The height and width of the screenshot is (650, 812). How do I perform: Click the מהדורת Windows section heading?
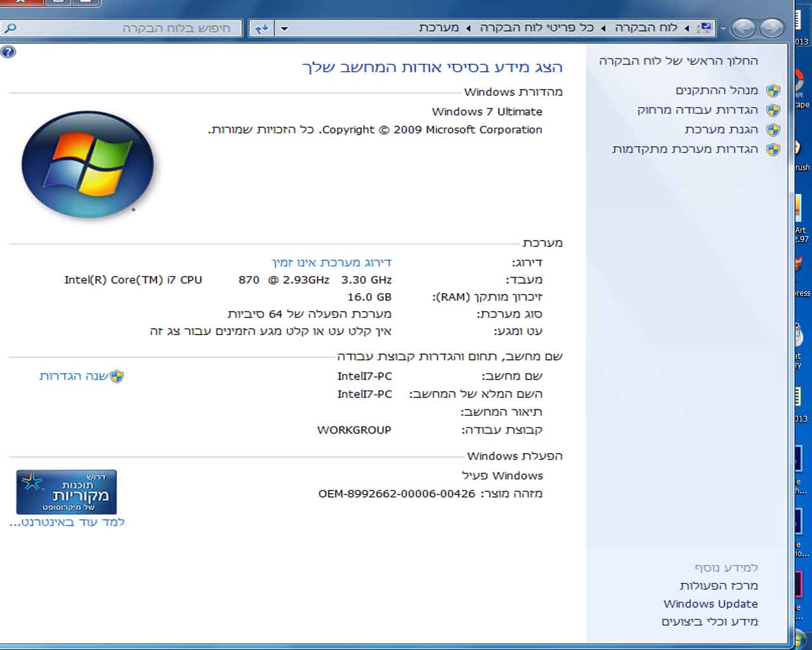coord(513,92)
